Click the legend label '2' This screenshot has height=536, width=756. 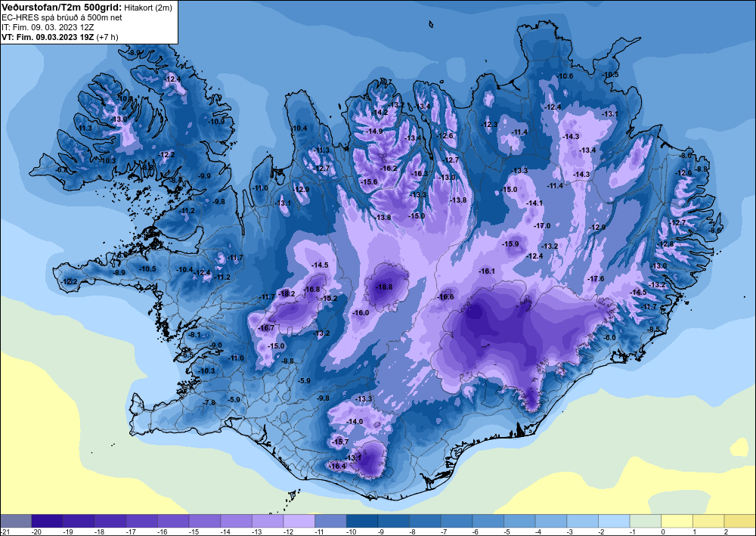726,531
